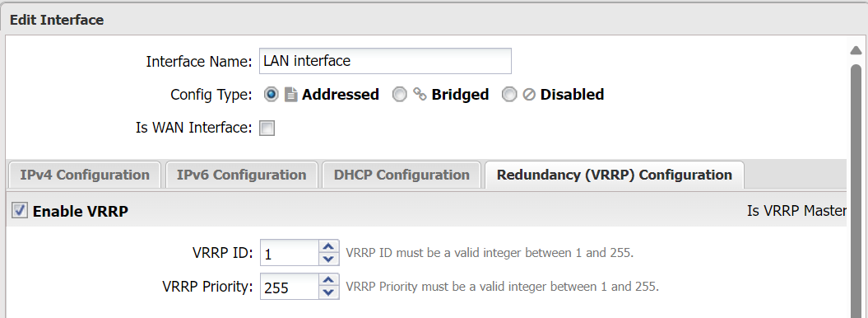The height and width of the screenshot is (318, 868).
Task: Select the Bridged config type radio
Action: 399,95
